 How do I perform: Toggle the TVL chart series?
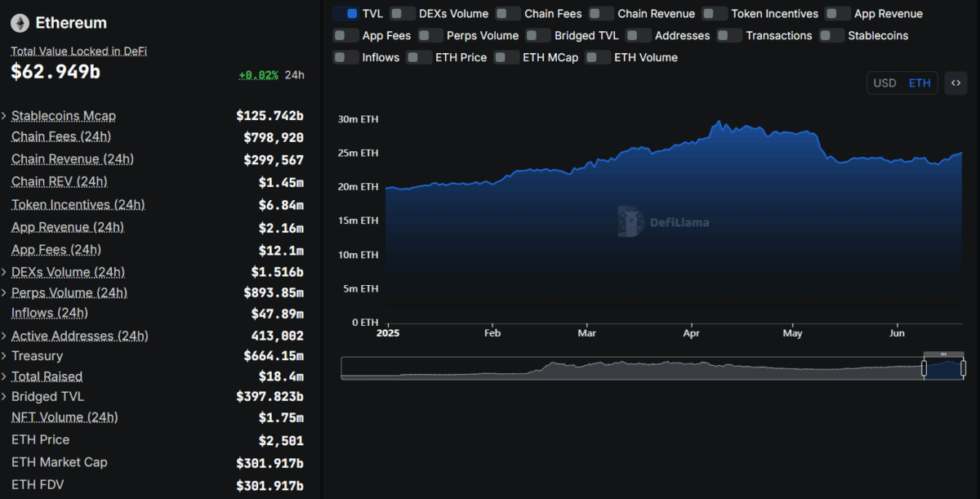tap(345, 14)
